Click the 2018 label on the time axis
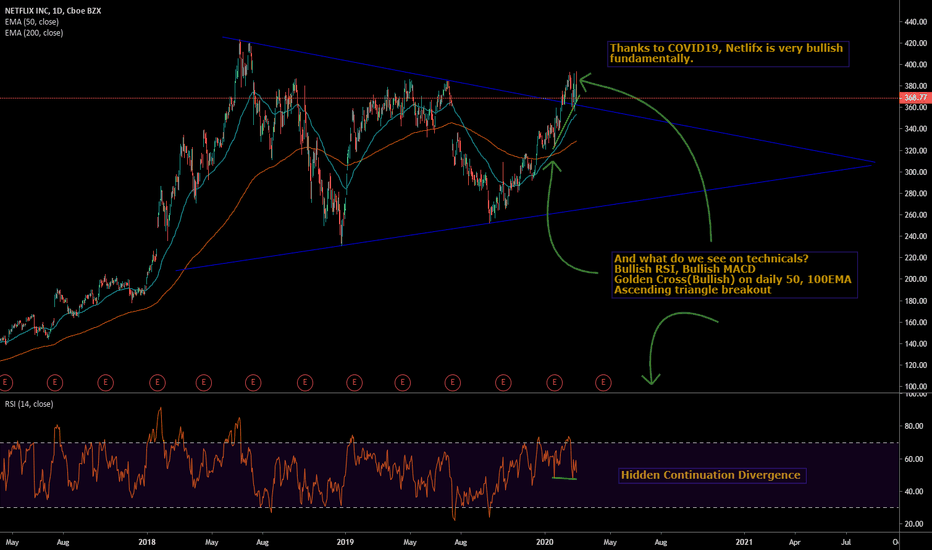Screen dimensions: 932x550 point(147,542)
